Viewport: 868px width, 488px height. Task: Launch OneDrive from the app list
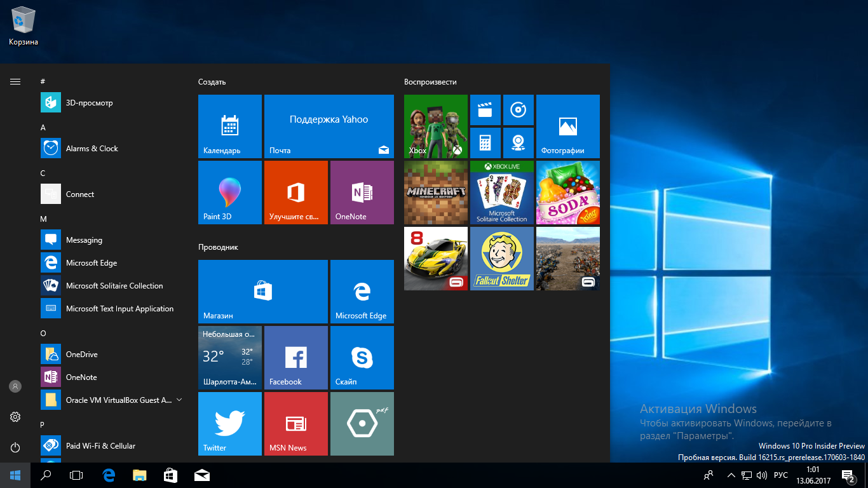tap(112, 355)
